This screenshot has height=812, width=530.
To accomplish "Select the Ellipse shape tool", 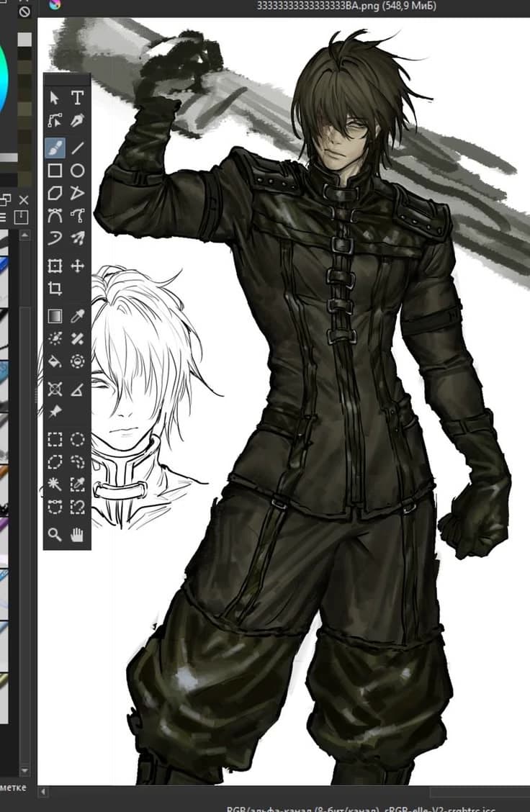I will click(77, 171).
